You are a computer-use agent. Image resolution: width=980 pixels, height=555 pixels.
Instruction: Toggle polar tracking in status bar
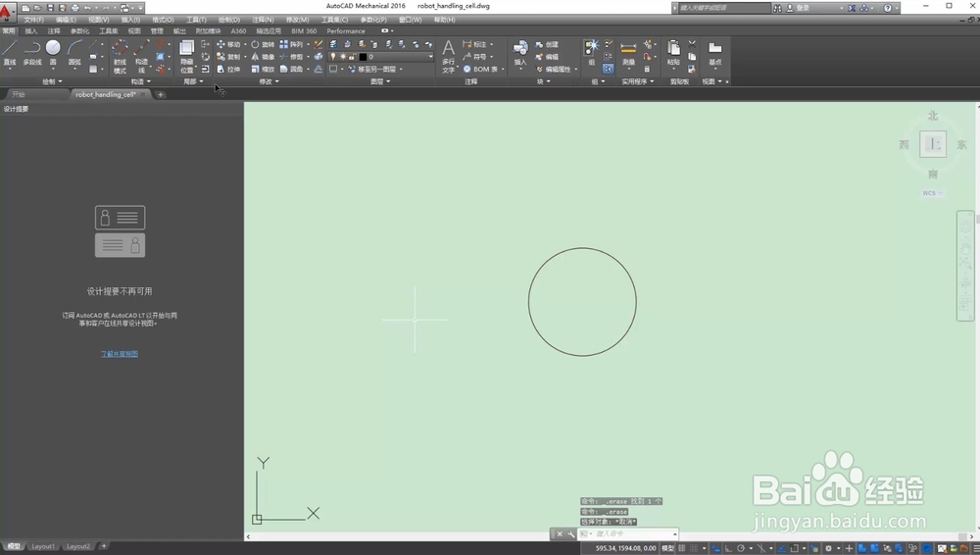pyautogui.click(x=741, y=548)
